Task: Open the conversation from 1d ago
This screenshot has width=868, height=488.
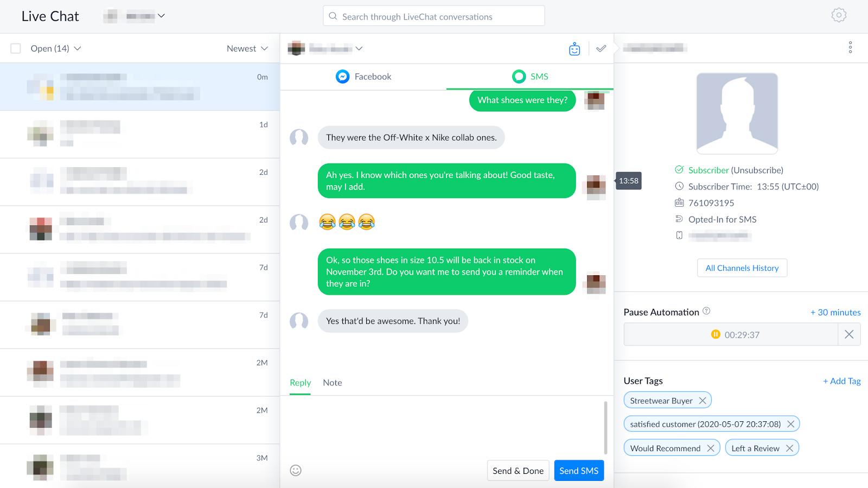Action: click(x=140, y=135)
